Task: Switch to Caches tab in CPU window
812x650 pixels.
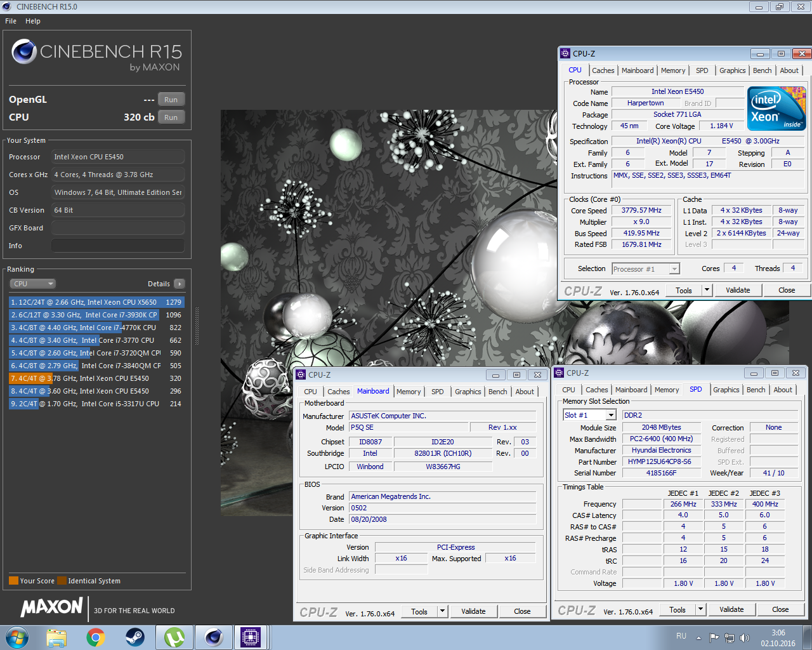Action: (603, 70)
